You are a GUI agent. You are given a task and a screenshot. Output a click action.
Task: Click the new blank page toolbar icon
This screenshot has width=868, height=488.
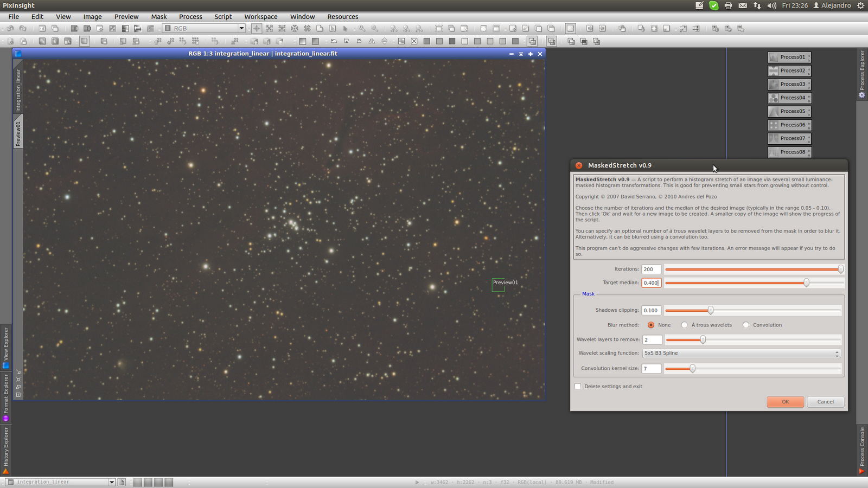point(320,28)
